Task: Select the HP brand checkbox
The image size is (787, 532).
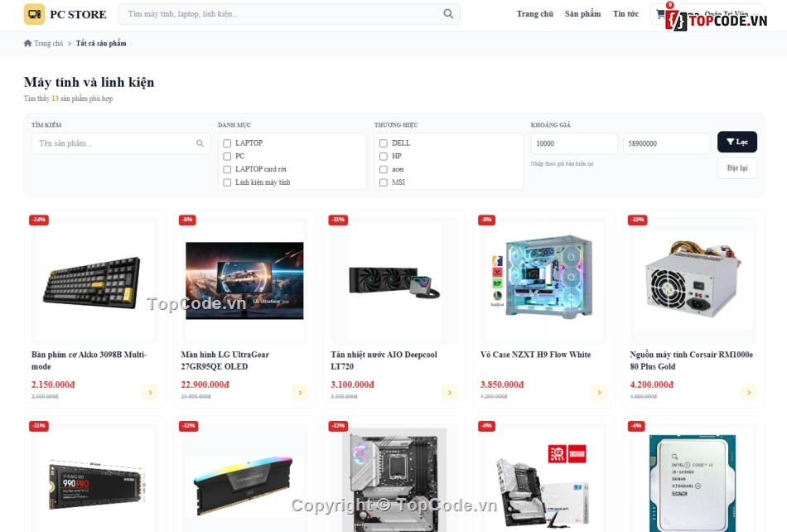Action: [384, 157]
